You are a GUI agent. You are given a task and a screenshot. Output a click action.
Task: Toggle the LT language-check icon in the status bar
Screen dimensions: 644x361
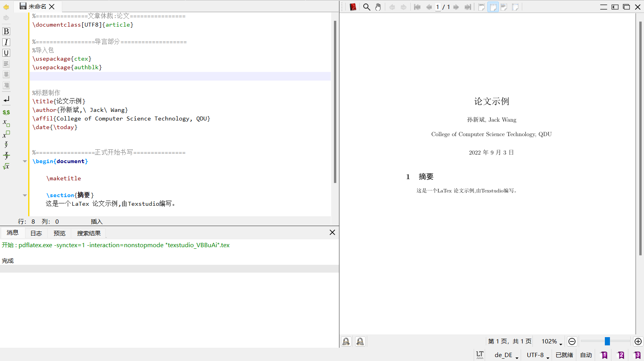coord(480,355)
